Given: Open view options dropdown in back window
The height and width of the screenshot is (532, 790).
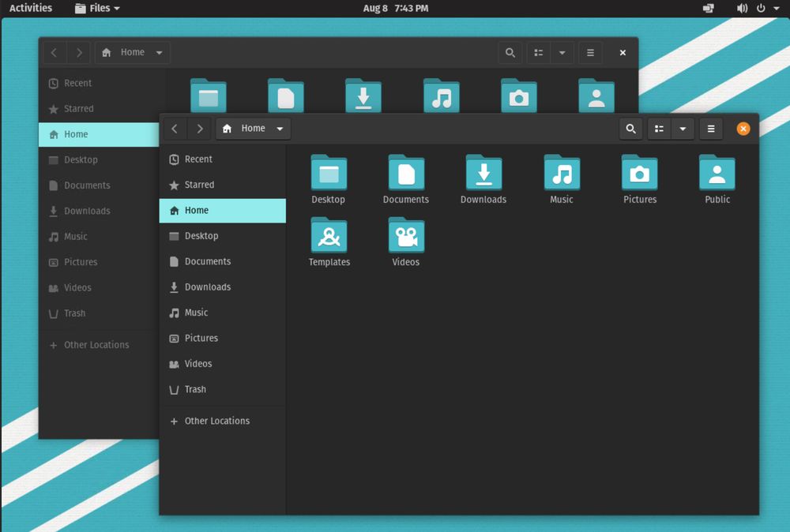Looking at the screenshot, I should pyautogui.click(x=562, y=53).
